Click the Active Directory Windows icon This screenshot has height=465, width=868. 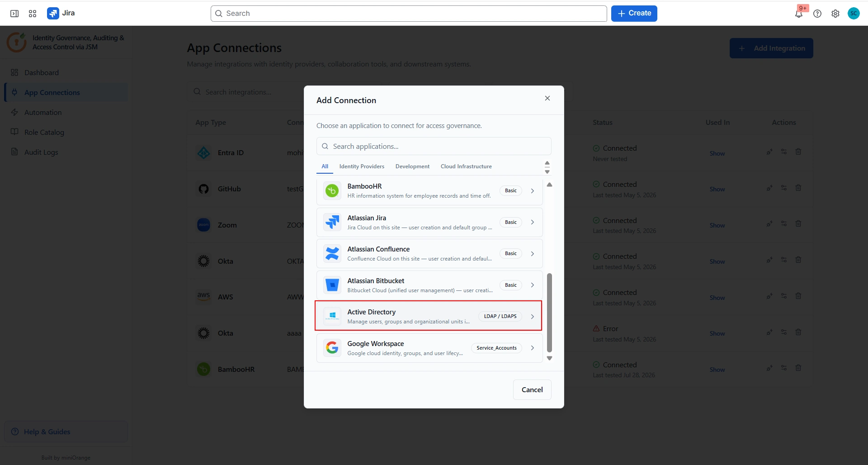click(x=332, y=316)
